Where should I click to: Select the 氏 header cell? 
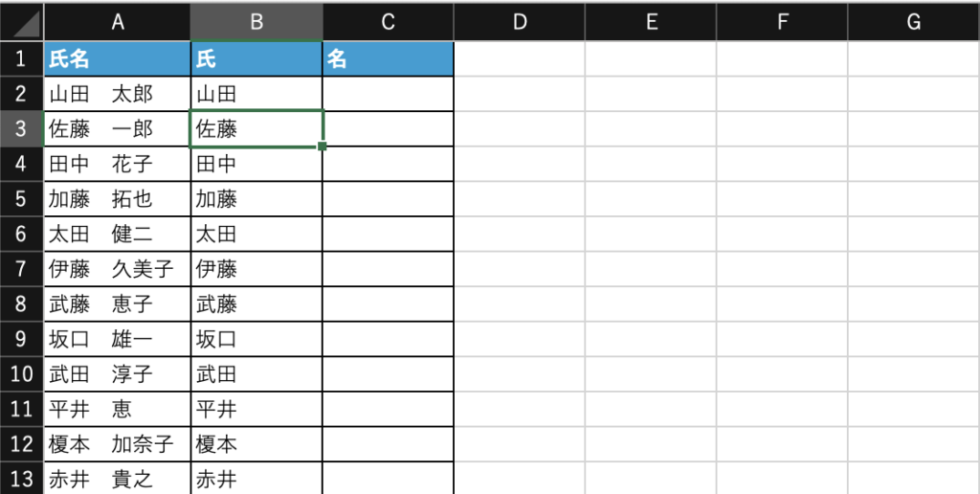[256, 59]
